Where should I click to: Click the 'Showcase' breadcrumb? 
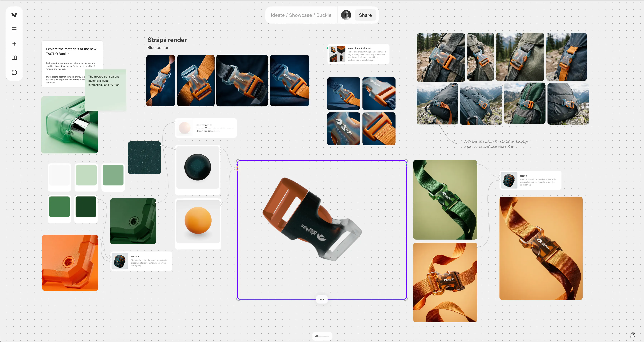301,15
